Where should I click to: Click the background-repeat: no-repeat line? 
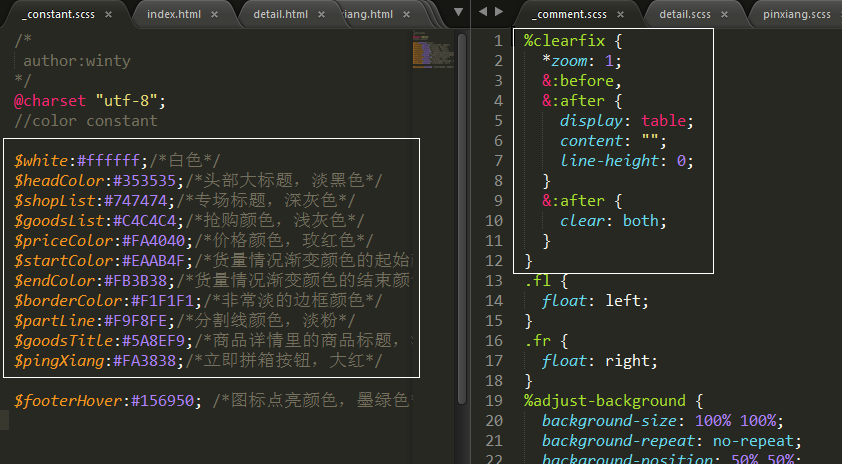point(672,441)
